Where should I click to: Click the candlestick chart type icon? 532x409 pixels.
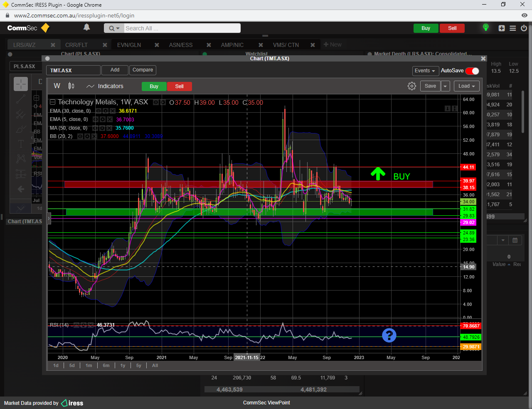click(71, 86)
